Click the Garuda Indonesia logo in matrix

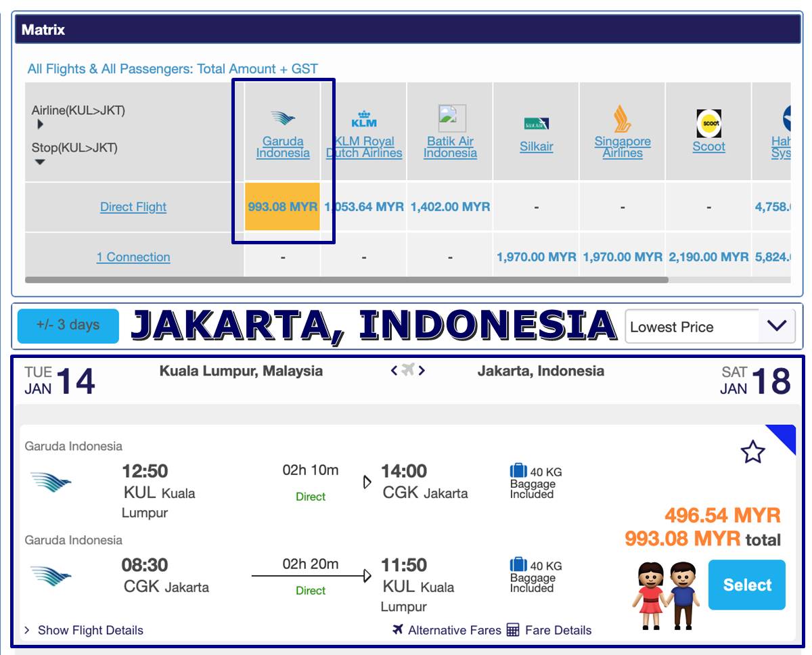(x=283, y=119)
